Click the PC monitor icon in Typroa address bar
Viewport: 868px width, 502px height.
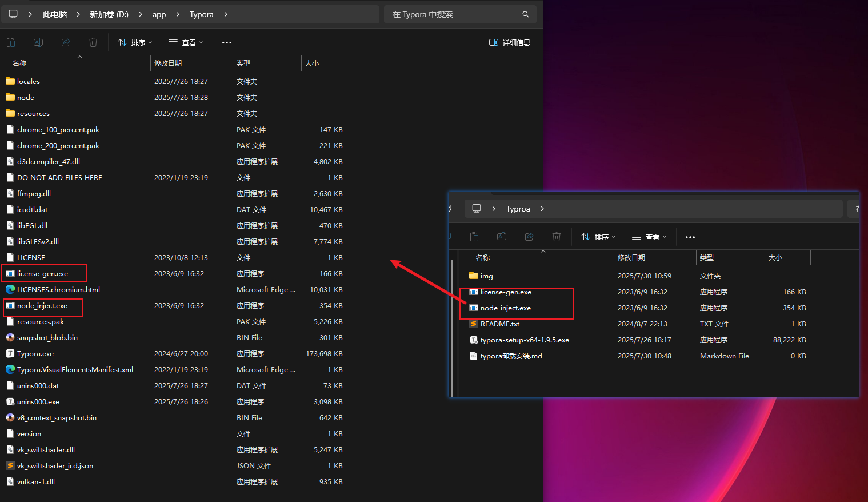pos(477,209)
